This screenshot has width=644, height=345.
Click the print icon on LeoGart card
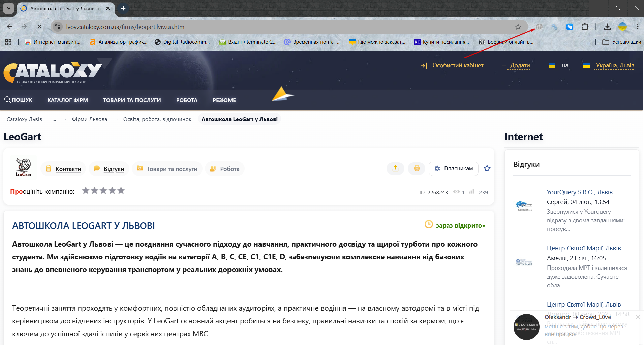pyautogui.click(x=417, y=168)
